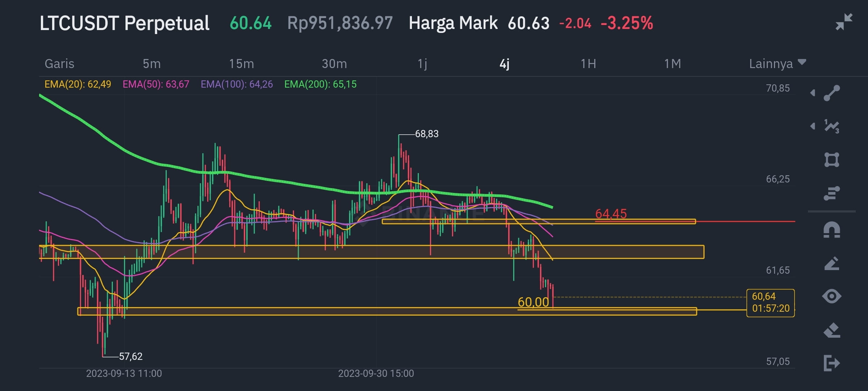Click the exit drawing mode icon
This screenshot has height=391, width=868.
(x=831, y=363)
